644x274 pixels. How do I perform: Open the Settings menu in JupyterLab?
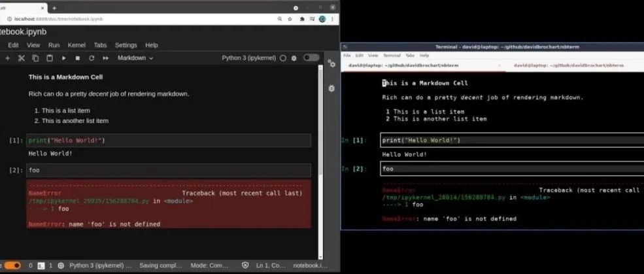click(x=126, y=45)
